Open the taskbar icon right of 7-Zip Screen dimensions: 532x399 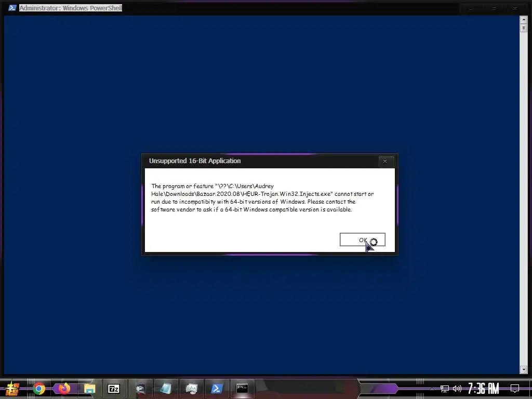coord(140,389)
